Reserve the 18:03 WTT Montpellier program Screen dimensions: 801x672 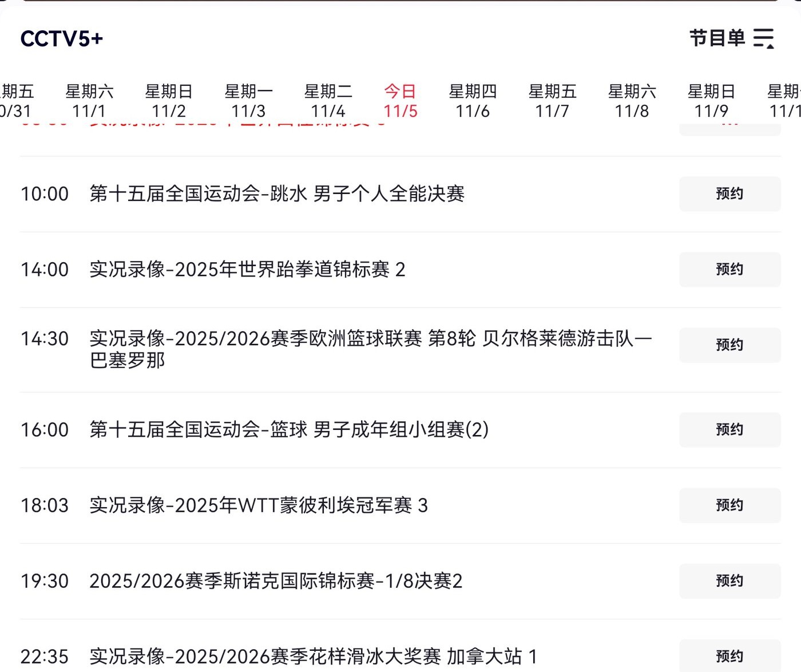click(729, 505)
